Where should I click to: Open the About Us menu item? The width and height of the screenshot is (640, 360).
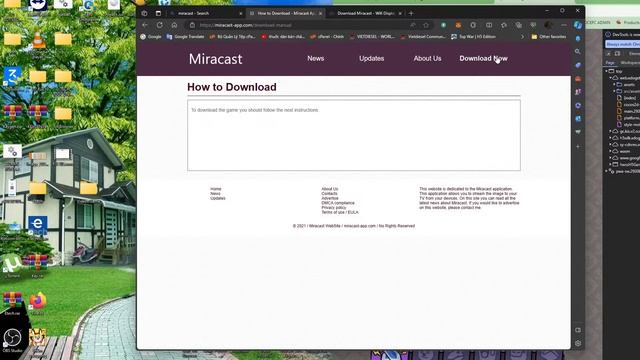point(427,58)
